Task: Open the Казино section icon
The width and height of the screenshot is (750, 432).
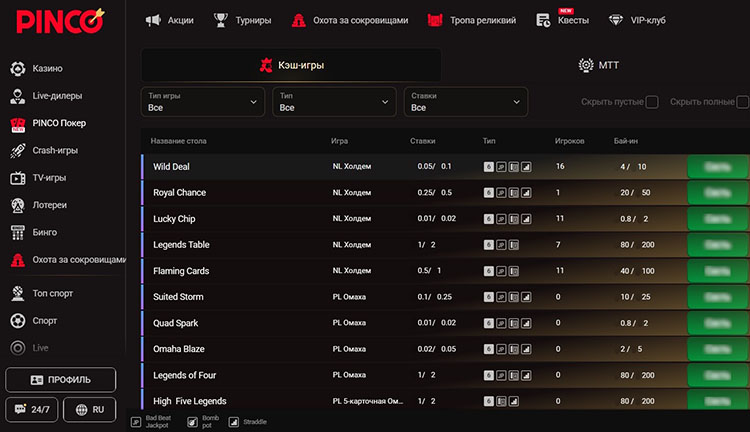Action: [x=18, y=68]
